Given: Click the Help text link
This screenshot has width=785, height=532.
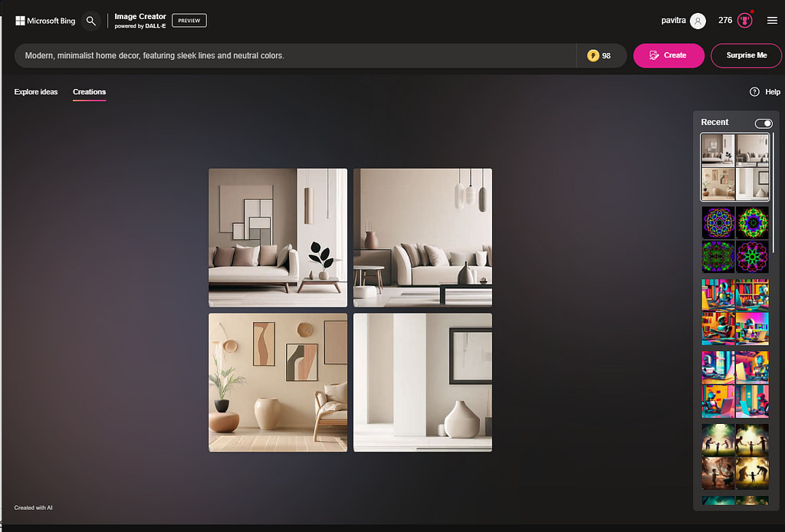Looking at the screenshot, I should 773,91.
